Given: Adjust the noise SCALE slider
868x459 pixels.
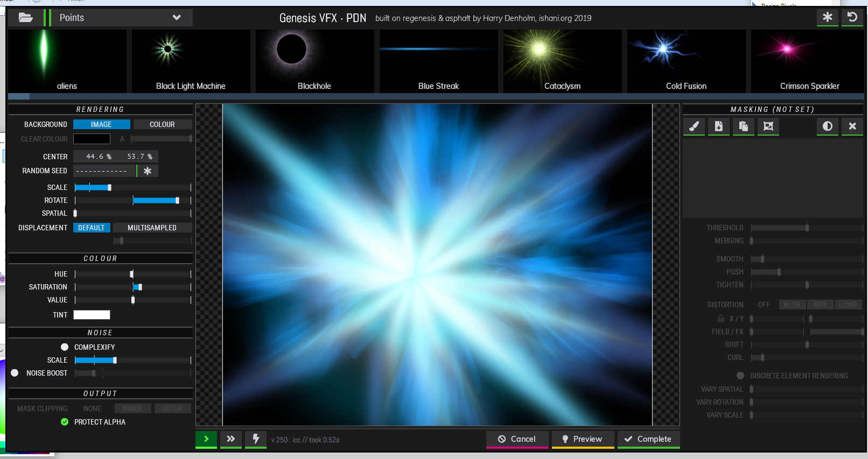Looking at the screenshot, I should coord(132,360).
